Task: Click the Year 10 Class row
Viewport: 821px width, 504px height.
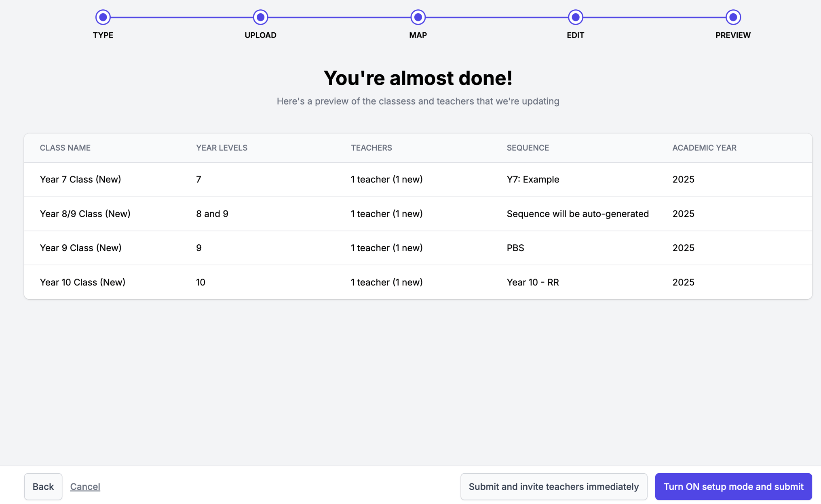Action: click(x=82, y=282)
